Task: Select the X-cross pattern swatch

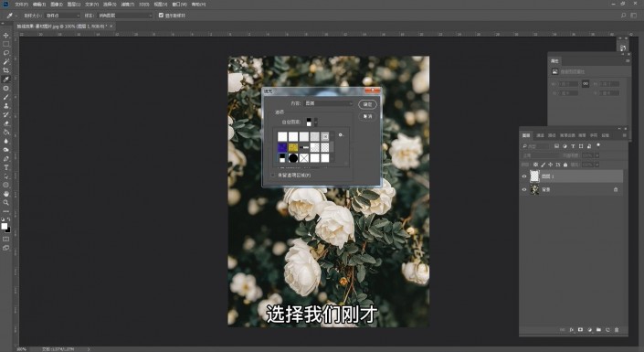Action: pos(303,158)
